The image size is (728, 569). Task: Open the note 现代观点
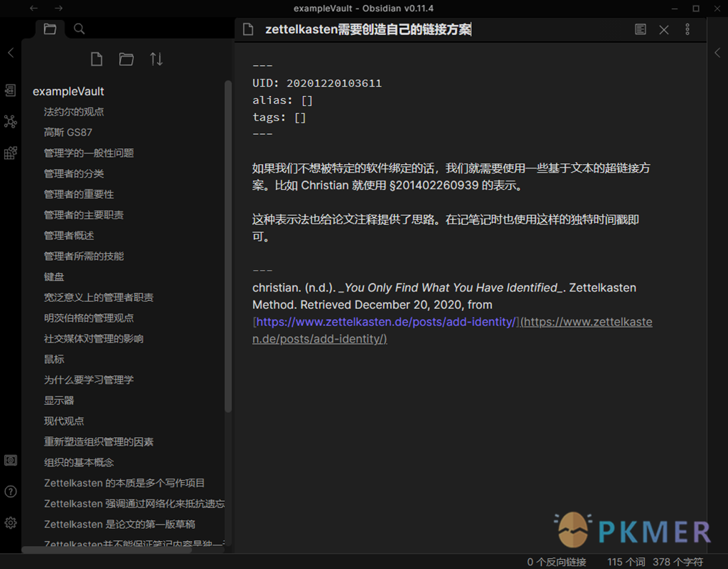coord(64,421)
